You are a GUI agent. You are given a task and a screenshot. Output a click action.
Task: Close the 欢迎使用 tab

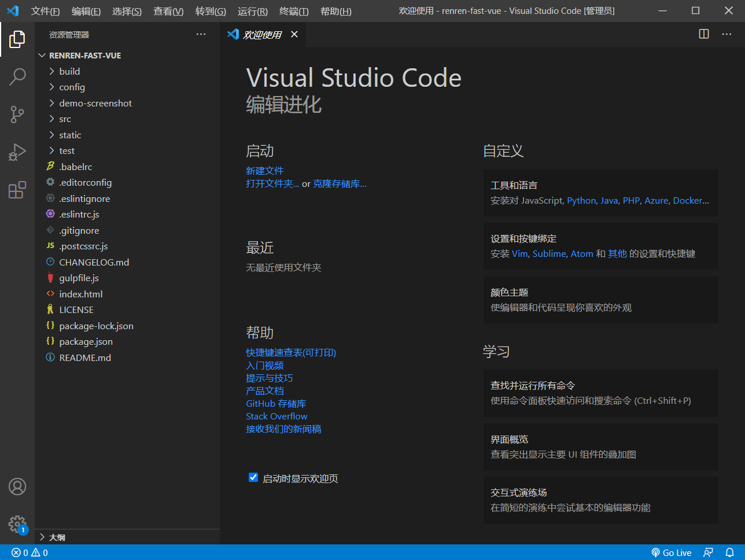tap(294, 34)
